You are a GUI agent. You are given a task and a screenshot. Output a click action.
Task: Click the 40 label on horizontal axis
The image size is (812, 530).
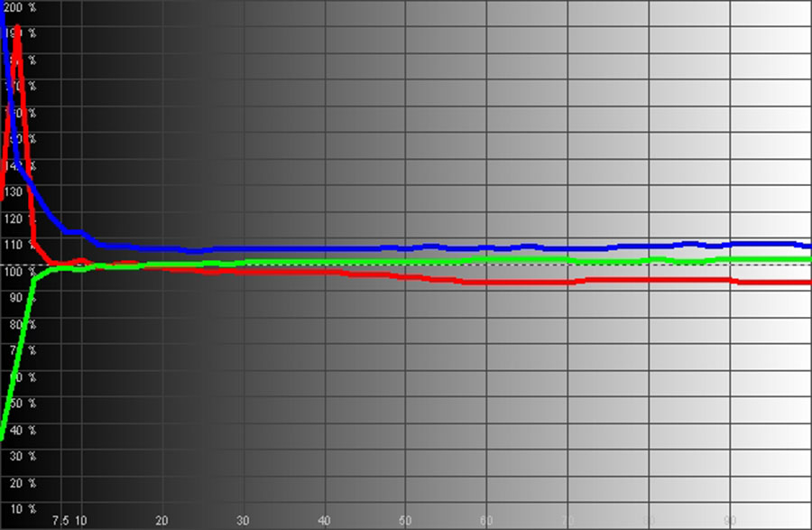click(325, 521)
